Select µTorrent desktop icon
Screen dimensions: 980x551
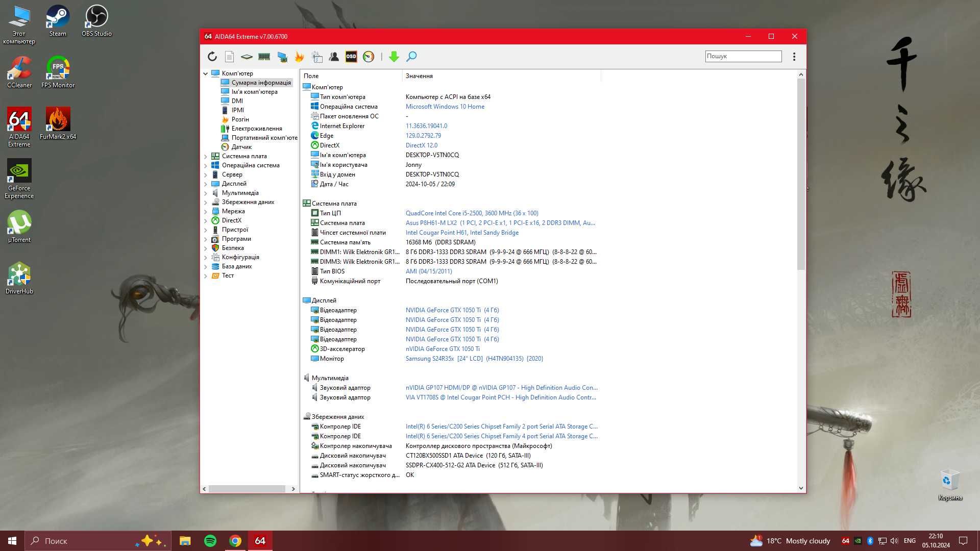coord(19,227)
